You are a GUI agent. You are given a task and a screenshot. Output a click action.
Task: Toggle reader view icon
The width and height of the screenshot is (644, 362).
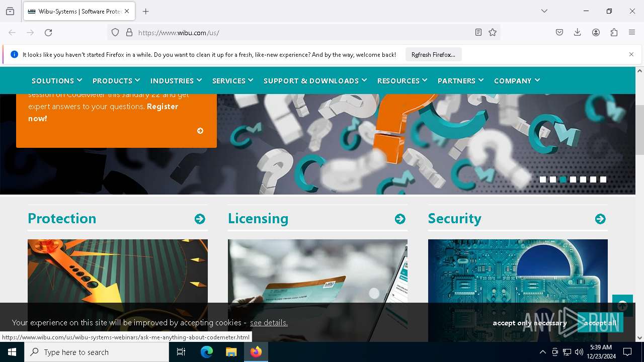pyautogui.click(x=478, y=33)
